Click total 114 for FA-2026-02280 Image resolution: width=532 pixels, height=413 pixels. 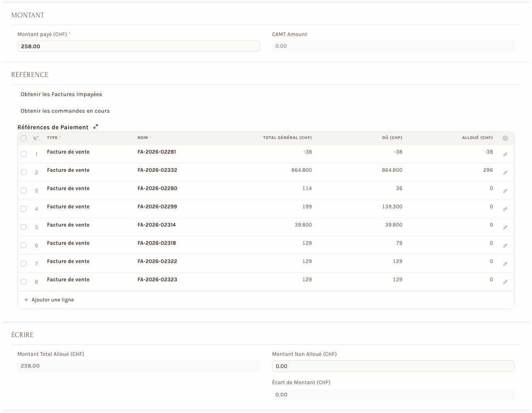(x=307, y=188)
